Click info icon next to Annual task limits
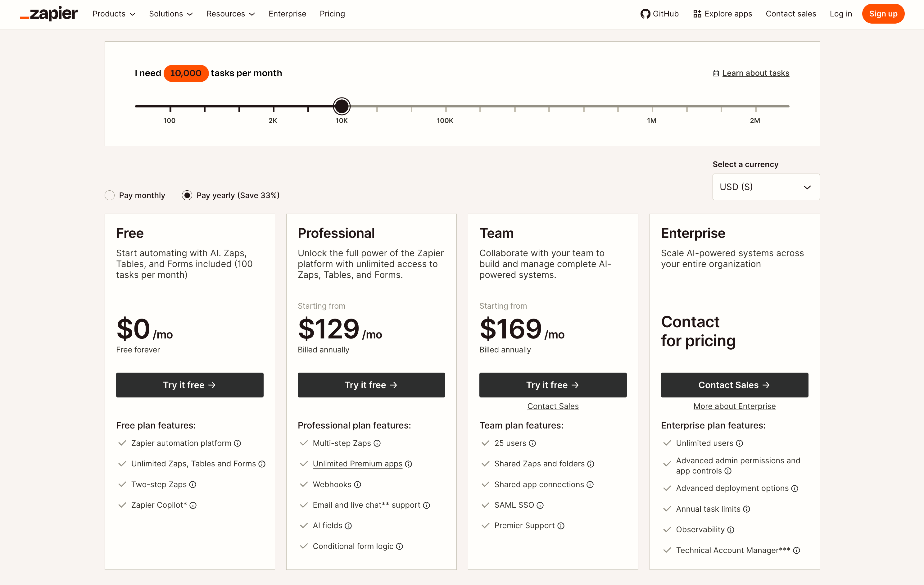This screenshot has height=585, width=924. 746,509
